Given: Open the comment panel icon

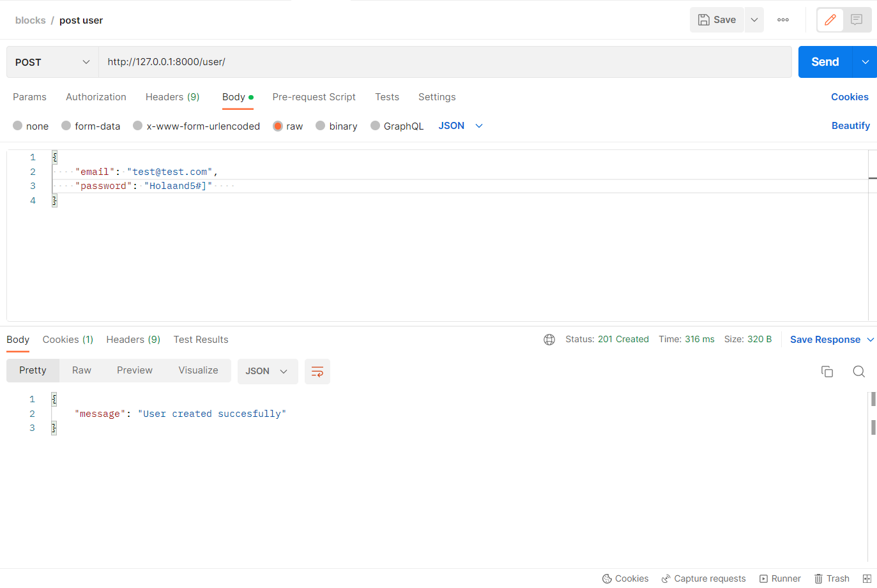Looking at the screenshot, I should click(x=856, y=20).
